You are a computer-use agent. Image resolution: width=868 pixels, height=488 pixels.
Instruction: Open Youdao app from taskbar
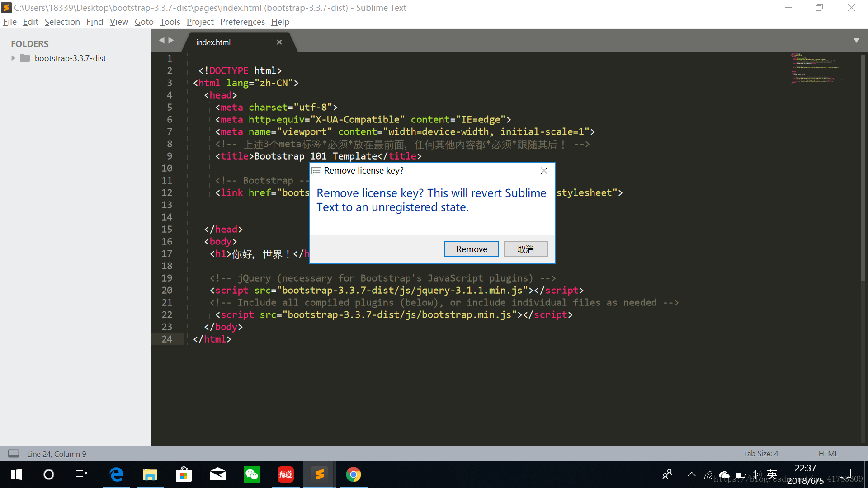(x=286, y=474)
